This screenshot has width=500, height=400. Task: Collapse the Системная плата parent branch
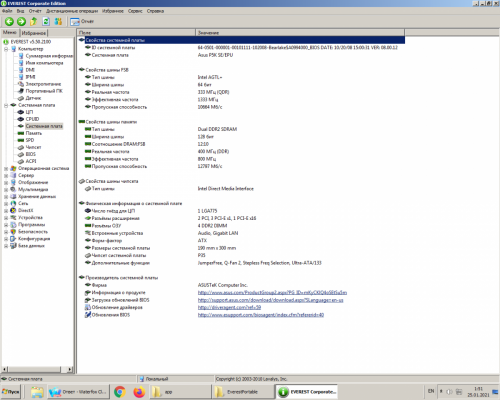click(6, 105)
